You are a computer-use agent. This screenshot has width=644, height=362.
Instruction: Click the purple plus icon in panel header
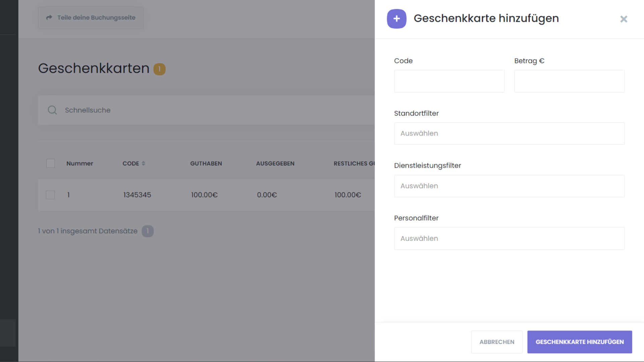coord(396,19)
